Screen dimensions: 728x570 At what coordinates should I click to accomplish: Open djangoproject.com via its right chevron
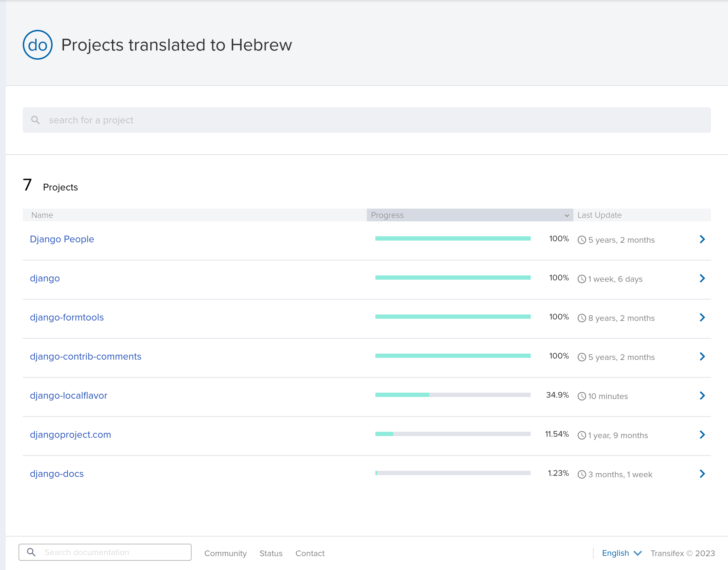[x=702, y=435]
